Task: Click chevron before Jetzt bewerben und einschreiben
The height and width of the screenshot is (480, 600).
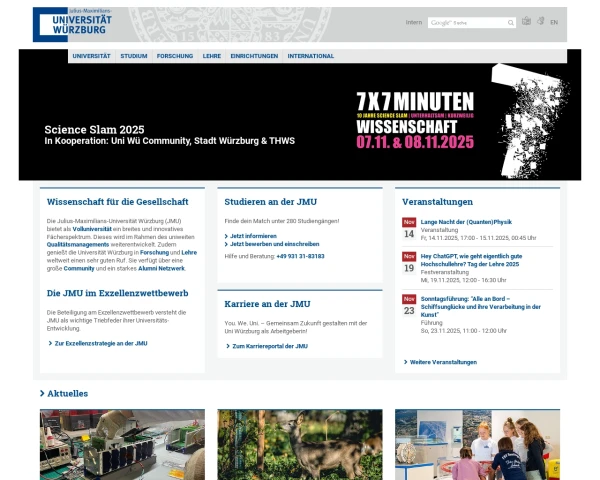Action: click(x=226, y=244)
